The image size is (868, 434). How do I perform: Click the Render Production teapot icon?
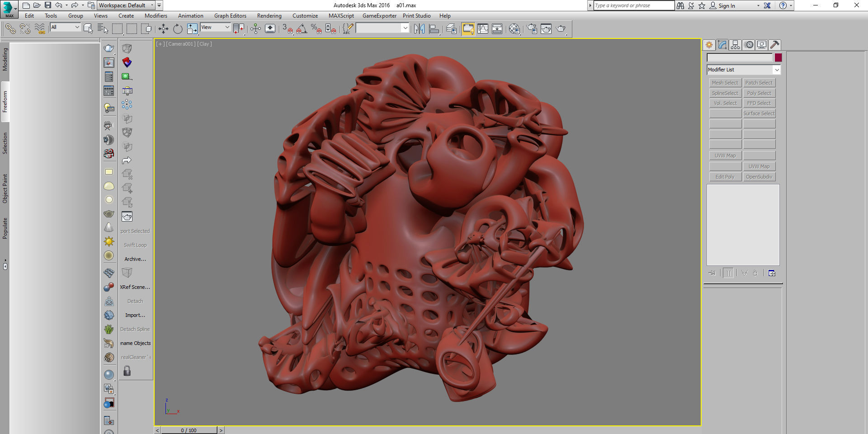pos(561,29)
